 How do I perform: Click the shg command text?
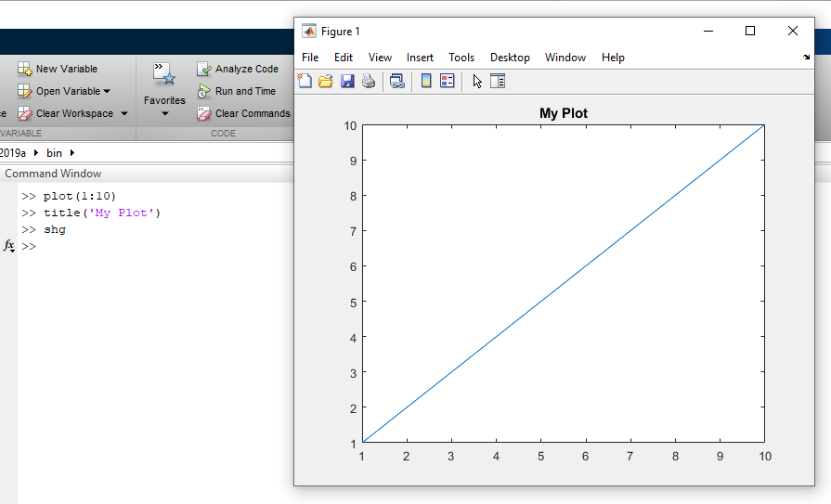tap(55, 229)
